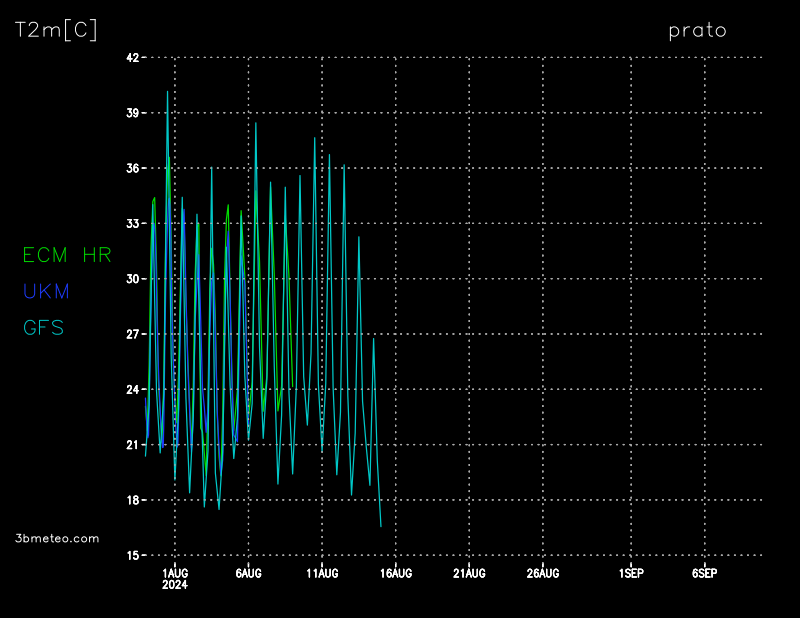Viewport: 800px width, 618px height.
Task: Open the 3bmeteo.com watermark link
Action: click(58, 538)
